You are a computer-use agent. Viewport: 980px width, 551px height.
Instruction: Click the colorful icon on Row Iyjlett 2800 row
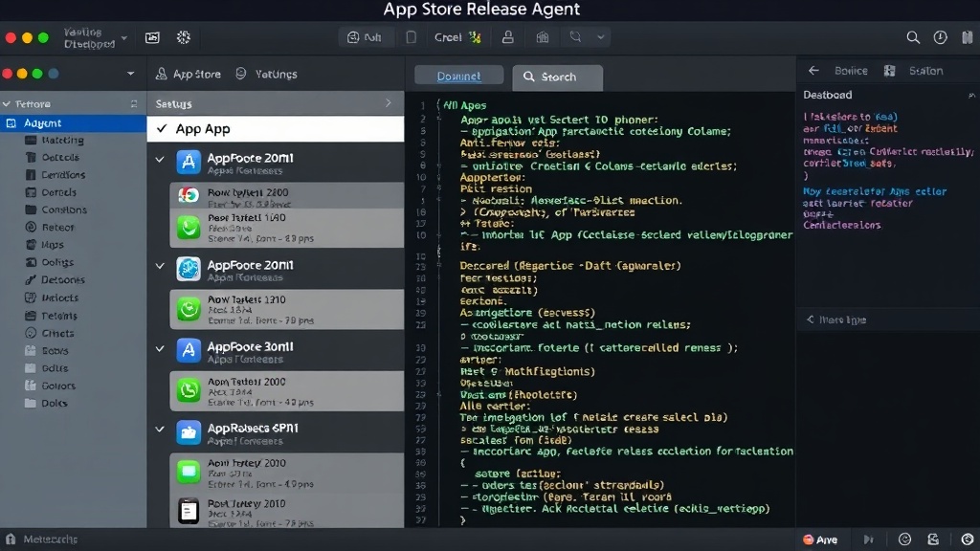click(x=189, y=195)
